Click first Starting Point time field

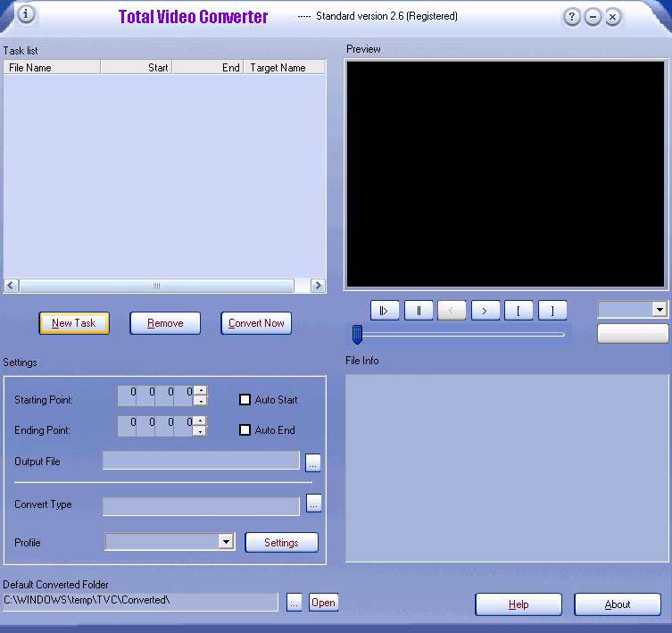128,396
